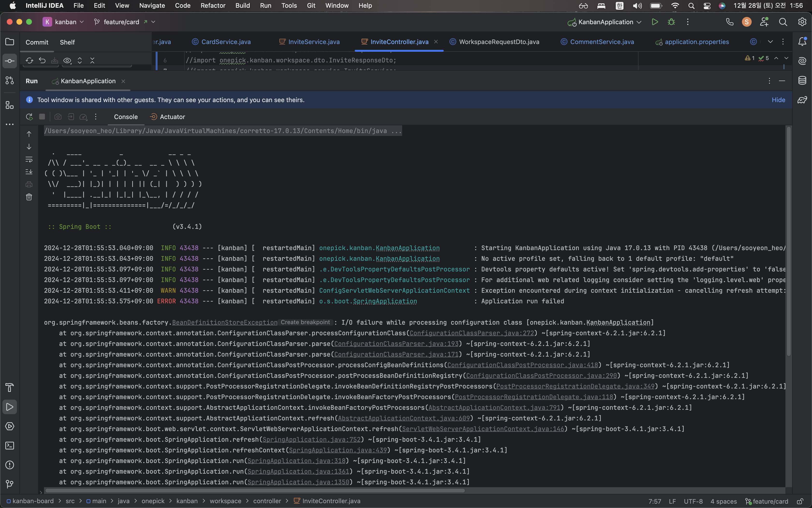Image resolution: width=812 pixels, height=508 pixels.
Task: Open the Project tool window folder icon
Action: pyautogui.click(x=10, y=42)
